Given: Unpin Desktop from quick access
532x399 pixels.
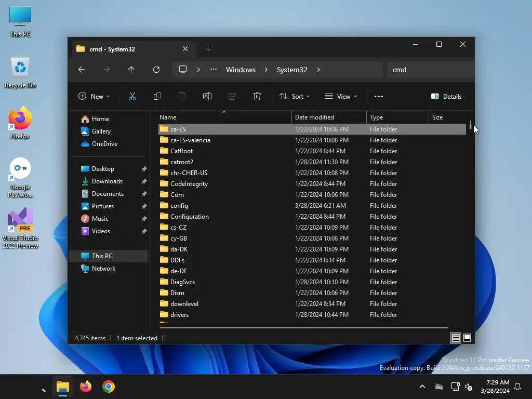Looking at the screenshot, I should [x=144, y=169].
